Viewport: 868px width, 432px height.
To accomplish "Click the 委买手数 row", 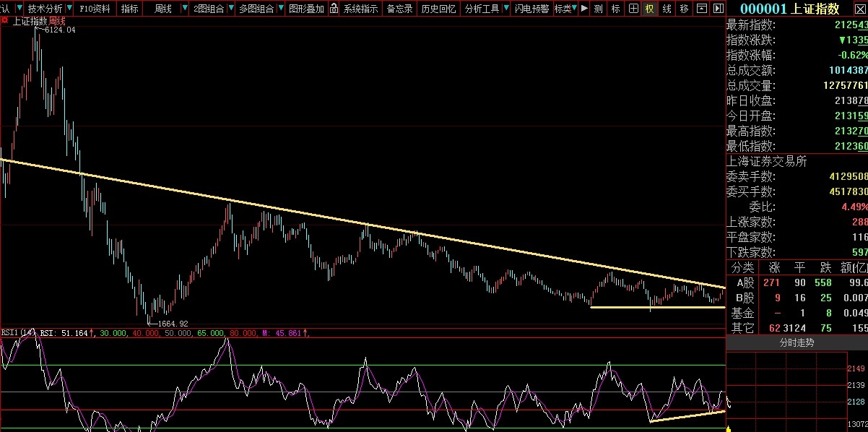I will (x=797, y=192).
